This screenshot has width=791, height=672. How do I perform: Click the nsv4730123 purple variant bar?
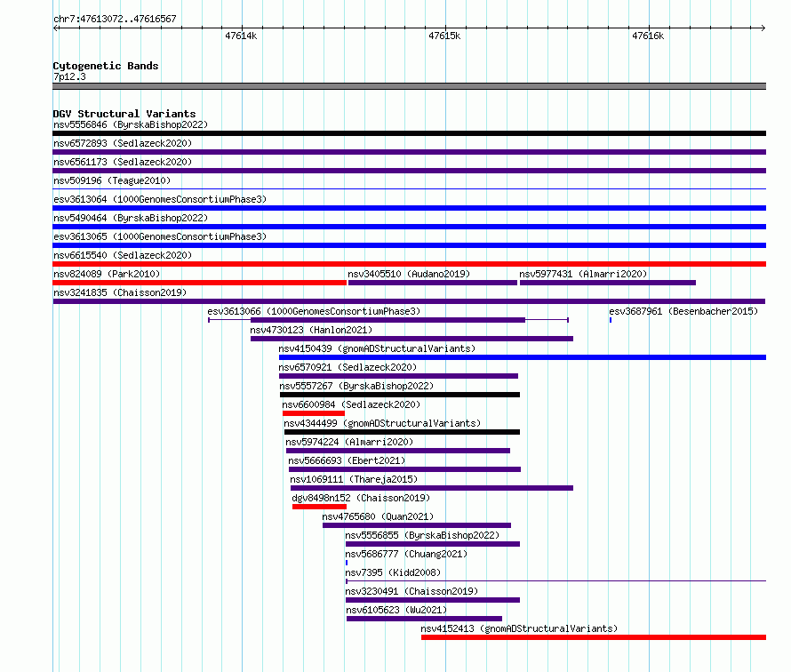click(411, 339)
